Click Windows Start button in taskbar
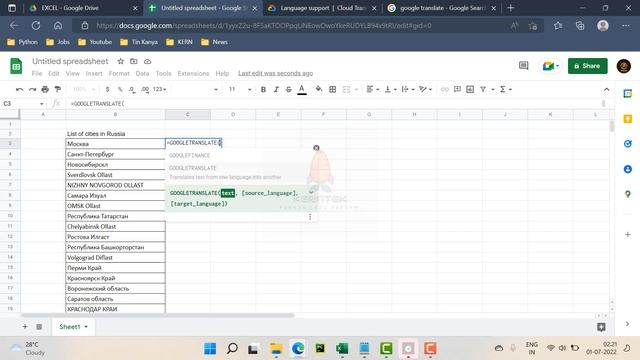Viewport: 640px width, 360px height. coord(210,349)
